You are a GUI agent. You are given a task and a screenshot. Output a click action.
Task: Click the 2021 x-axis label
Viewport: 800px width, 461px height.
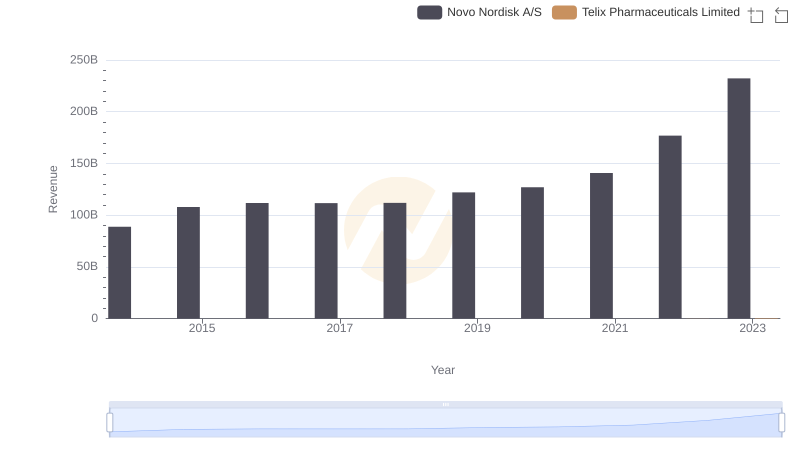click(x=615, y=328)
